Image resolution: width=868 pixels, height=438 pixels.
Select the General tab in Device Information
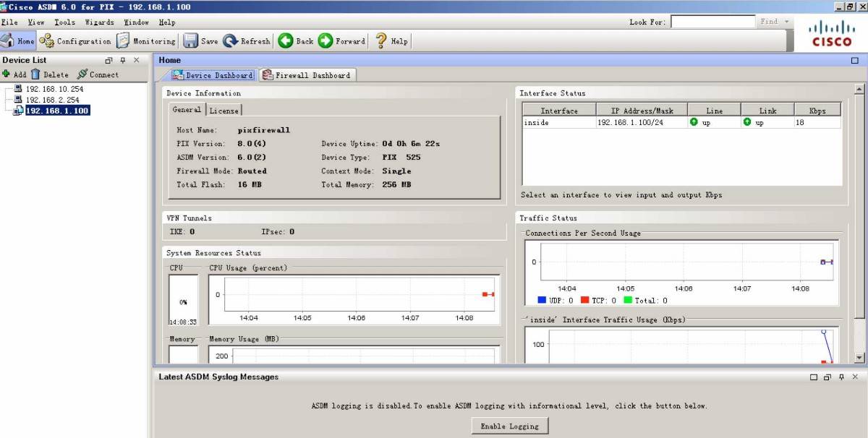(187, 110)
